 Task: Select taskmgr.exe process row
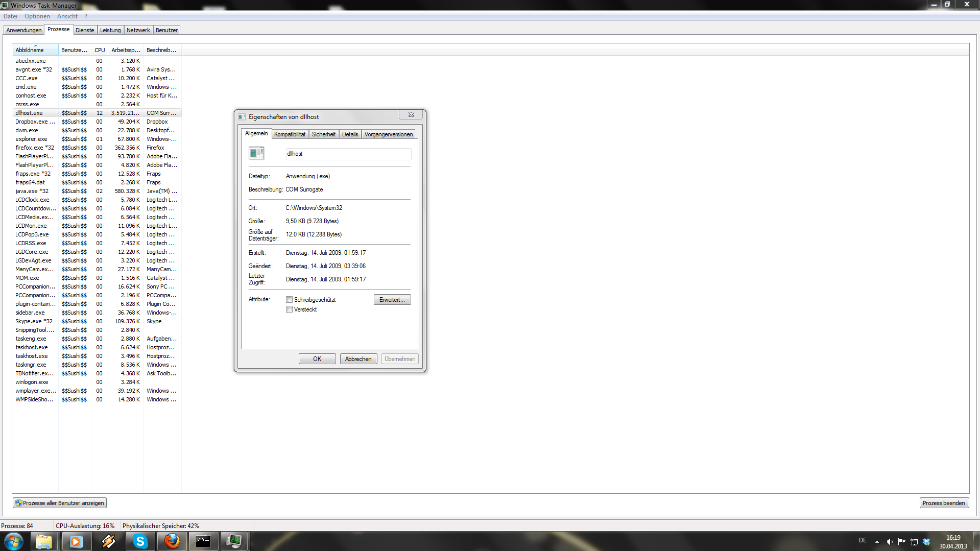[x=97, y=365]
